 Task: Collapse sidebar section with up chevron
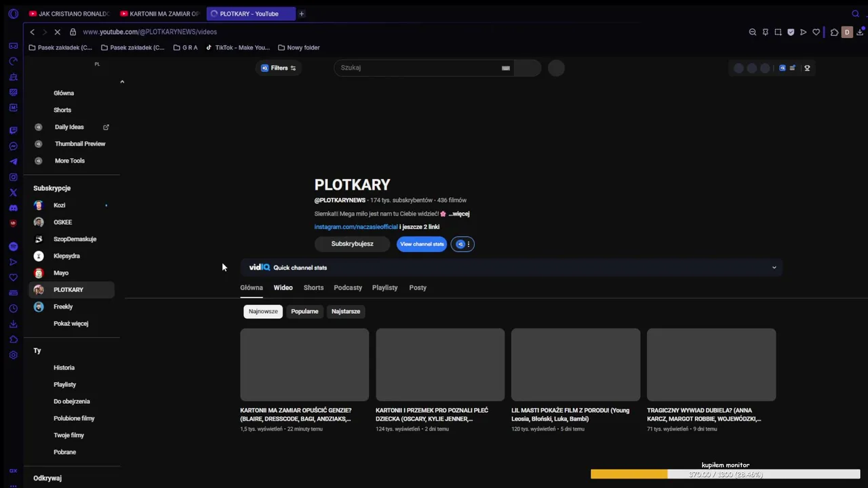(x=122, y=81)
